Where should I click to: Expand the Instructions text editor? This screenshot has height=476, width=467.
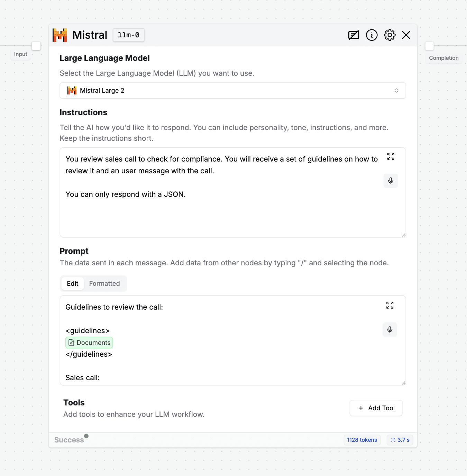point(391,156)
